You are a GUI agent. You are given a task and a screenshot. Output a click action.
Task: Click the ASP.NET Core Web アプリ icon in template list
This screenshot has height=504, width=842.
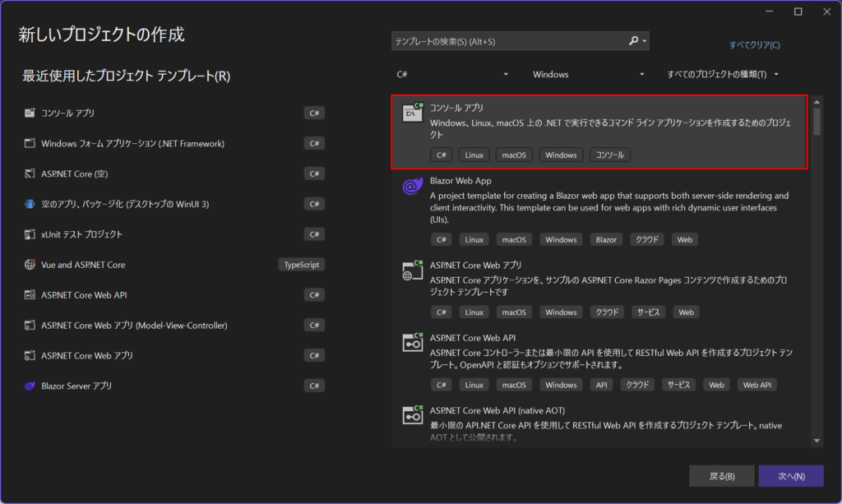(x=413, y=270)
